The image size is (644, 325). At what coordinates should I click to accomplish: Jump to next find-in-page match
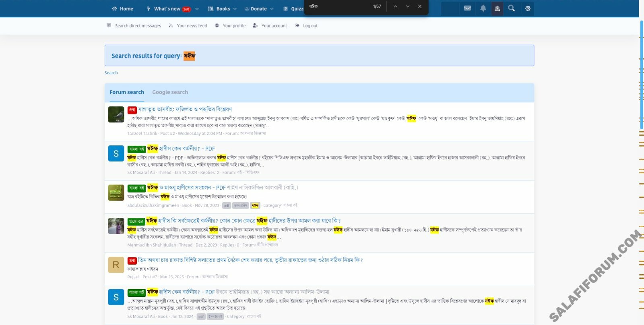408,6
